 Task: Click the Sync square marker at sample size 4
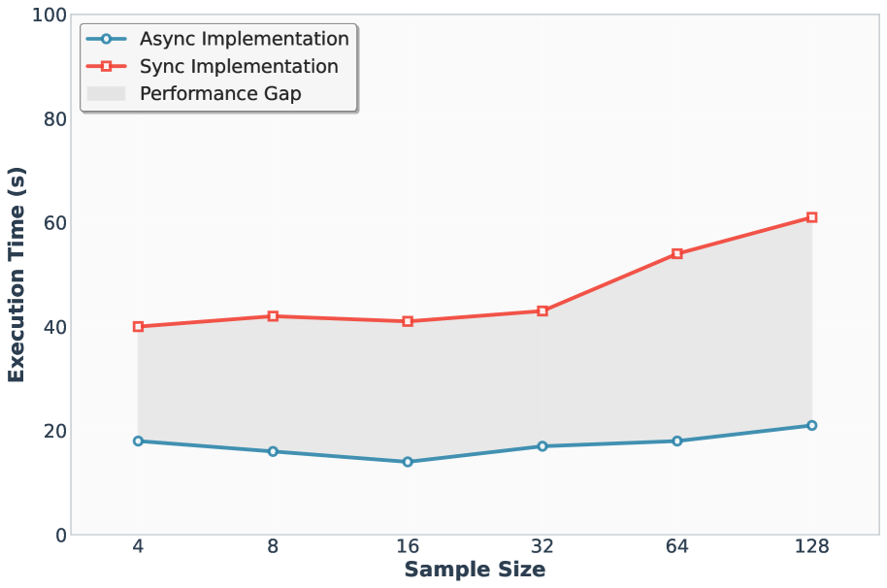coord(138,327)
